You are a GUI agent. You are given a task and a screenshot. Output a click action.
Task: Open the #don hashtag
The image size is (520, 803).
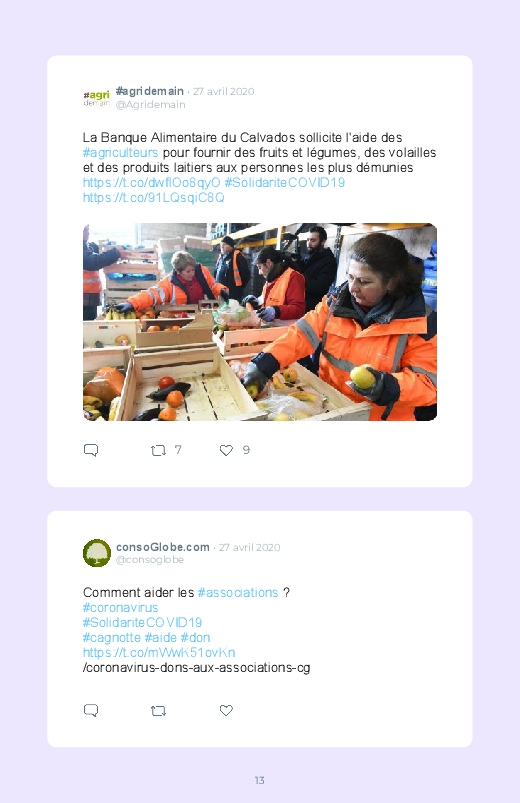[x=195, y=638]
